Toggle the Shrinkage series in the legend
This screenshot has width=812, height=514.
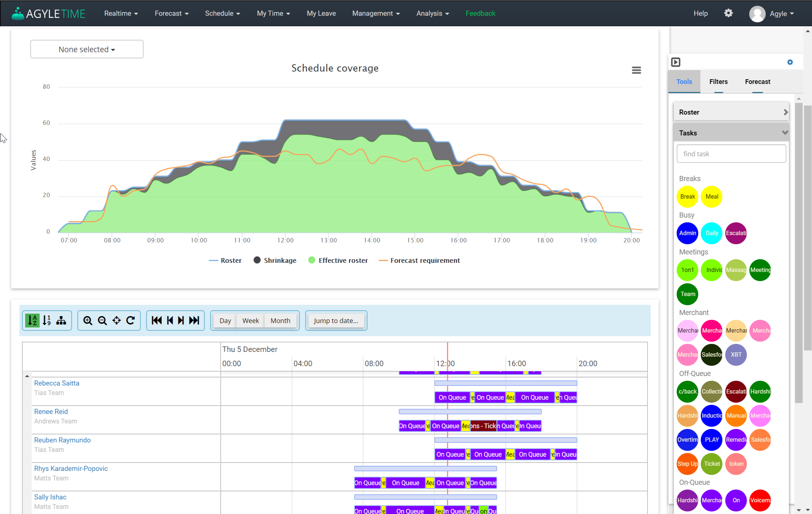tap(275, 260)
